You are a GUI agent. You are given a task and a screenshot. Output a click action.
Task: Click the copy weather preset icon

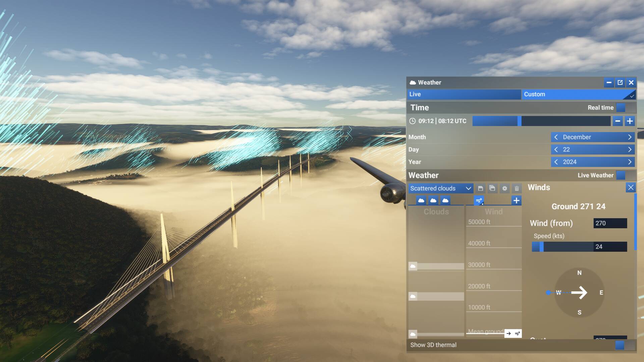(x=492, y=188)
